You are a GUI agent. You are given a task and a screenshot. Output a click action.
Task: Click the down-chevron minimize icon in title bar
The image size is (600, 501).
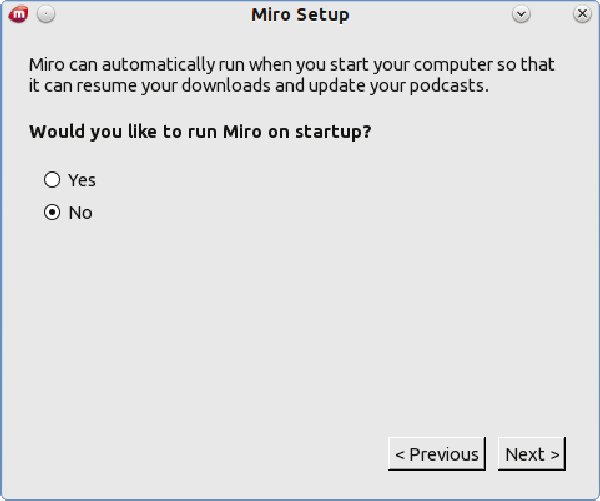(x=521, y=15)
